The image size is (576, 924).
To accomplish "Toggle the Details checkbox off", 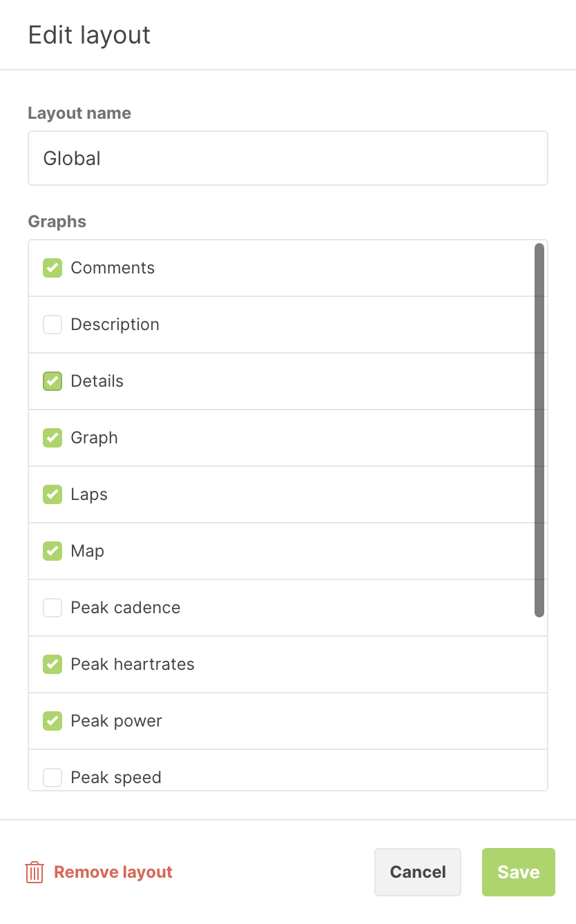I will click(52, 381).
